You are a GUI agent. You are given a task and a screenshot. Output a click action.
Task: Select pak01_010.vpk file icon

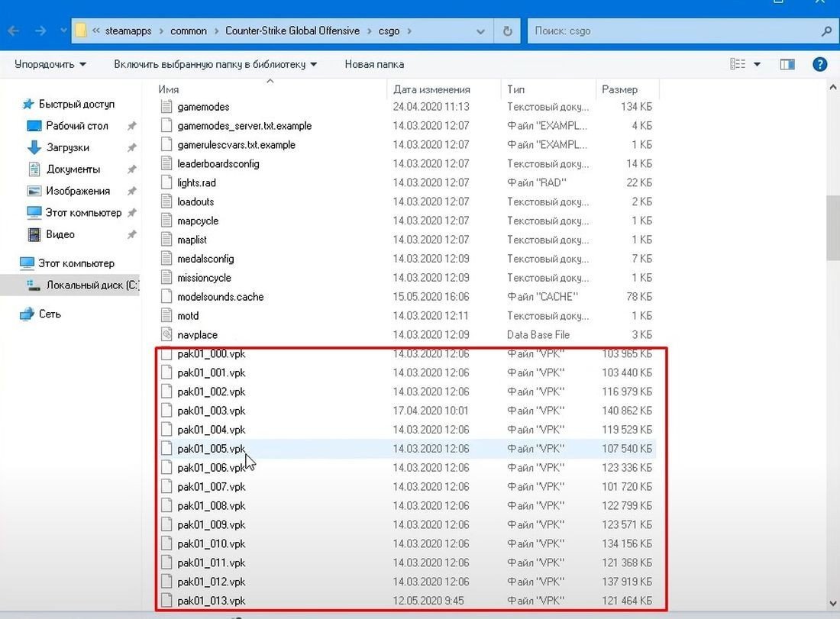166,543
